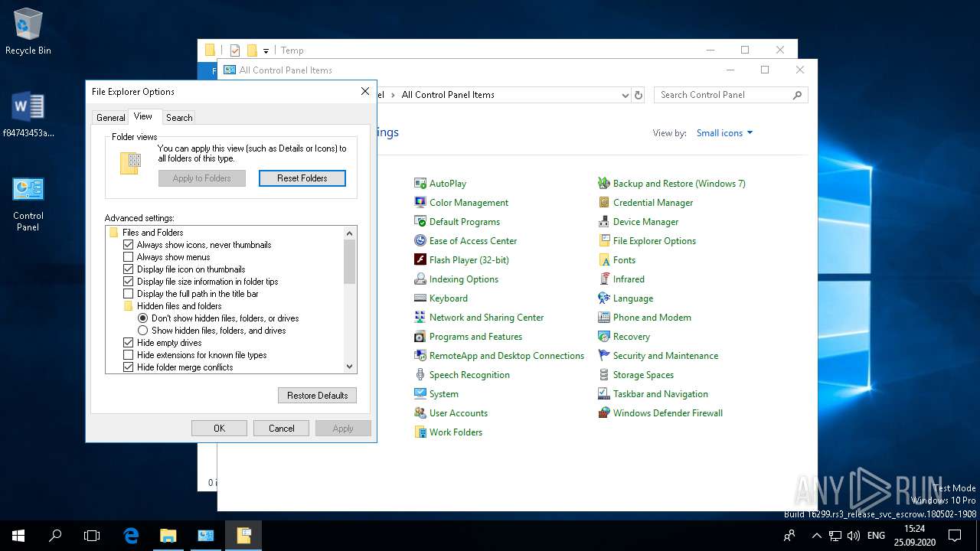Toggle Hide empty drives checkbox
The image size is (980, 551).
click(x=129, y=343)
